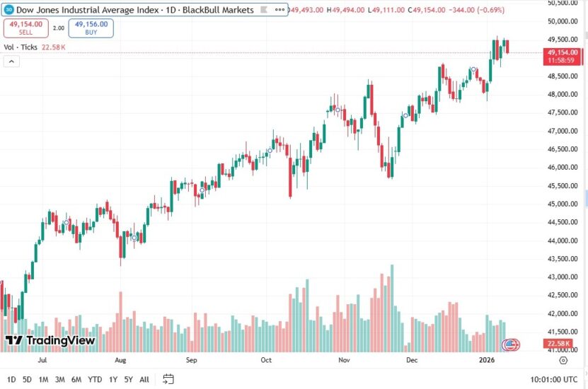Show the All time range

coord(144,379)
